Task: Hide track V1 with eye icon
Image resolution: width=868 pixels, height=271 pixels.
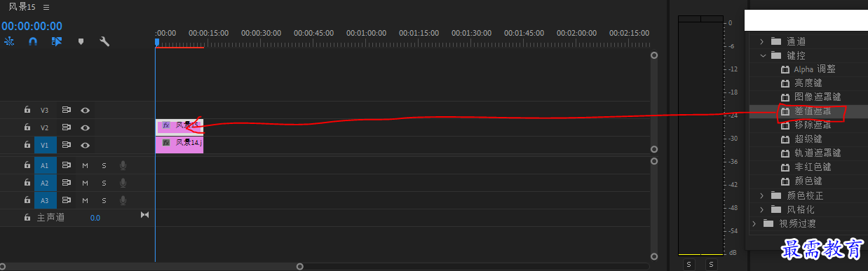Action: click(x=86, y=145)
